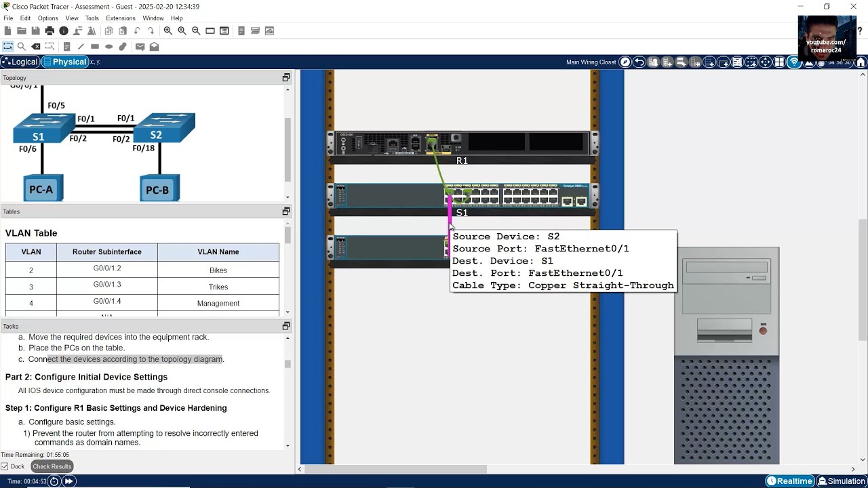
Task: Redo the last action
Action: 151,30
